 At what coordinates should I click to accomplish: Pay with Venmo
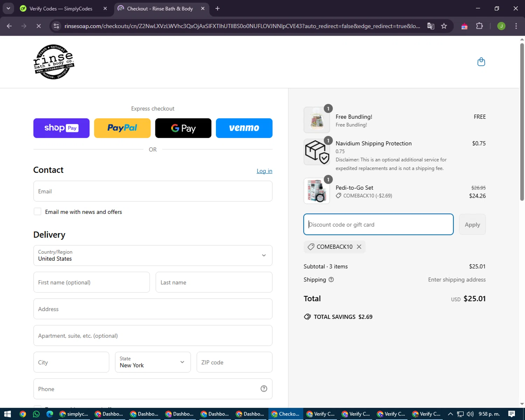244,128
